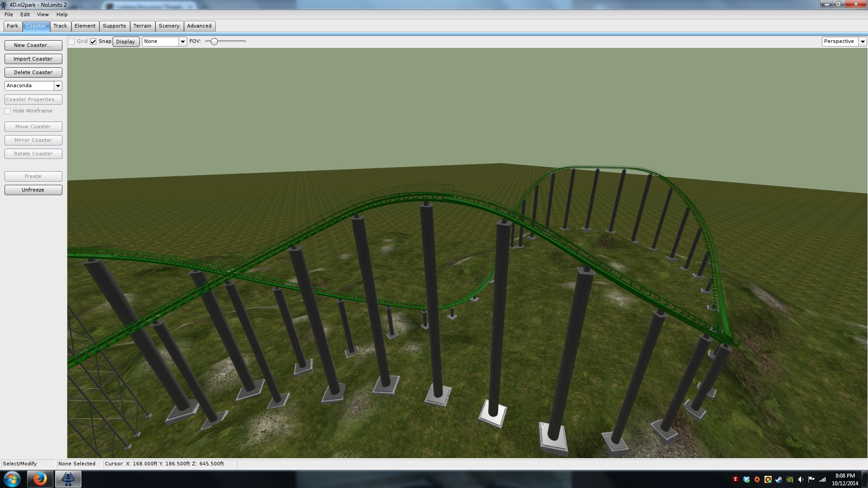Switch to the Supports tab
Screen dimensions: 868x488
(114, 26)
